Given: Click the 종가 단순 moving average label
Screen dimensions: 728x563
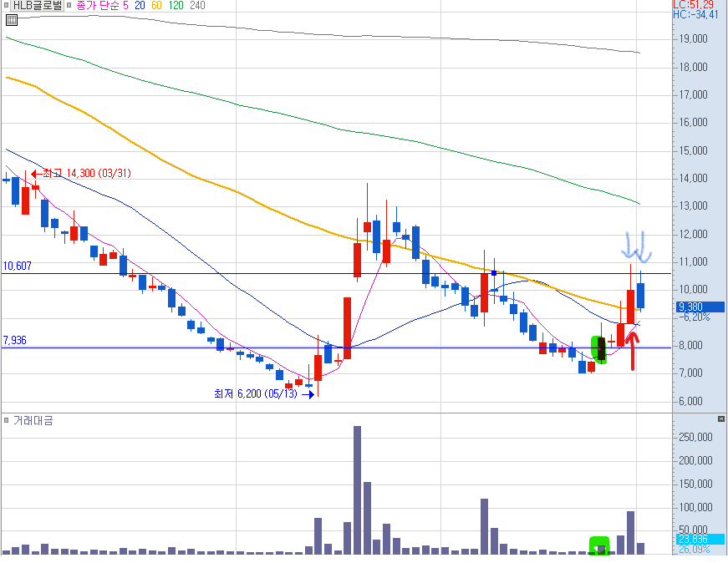Looking at the screenshot, I should pyautogui.click(x=97, y=6).
